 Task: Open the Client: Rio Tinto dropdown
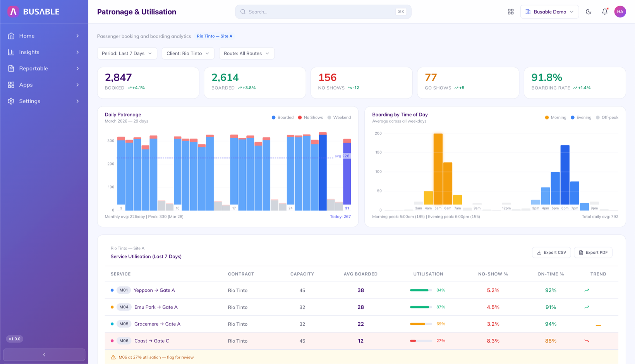coord(188,53)
